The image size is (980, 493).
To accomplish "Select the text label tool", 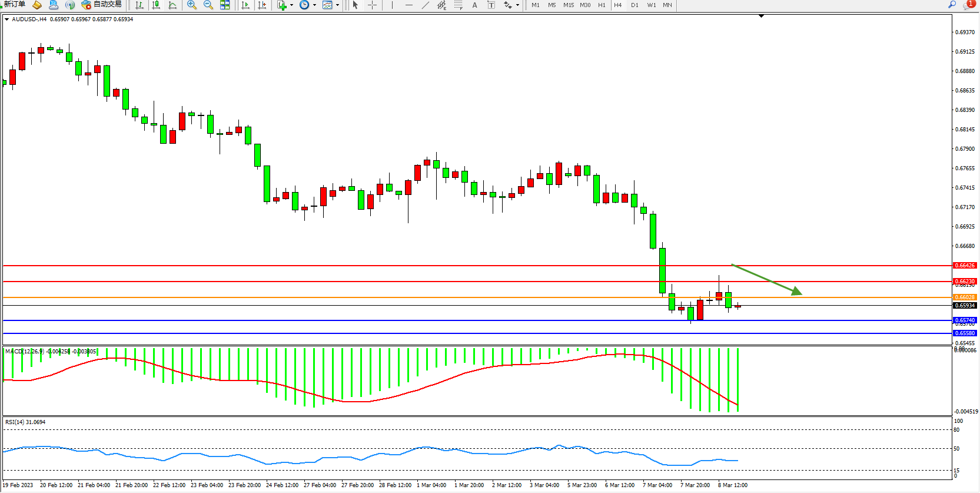I will tap(474, 5).
